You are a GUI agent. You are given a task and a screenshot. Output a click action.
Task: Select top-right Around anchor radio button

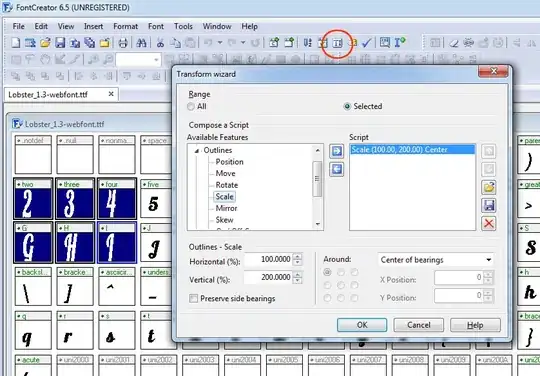pyautogui.click(x=354, y=272)
